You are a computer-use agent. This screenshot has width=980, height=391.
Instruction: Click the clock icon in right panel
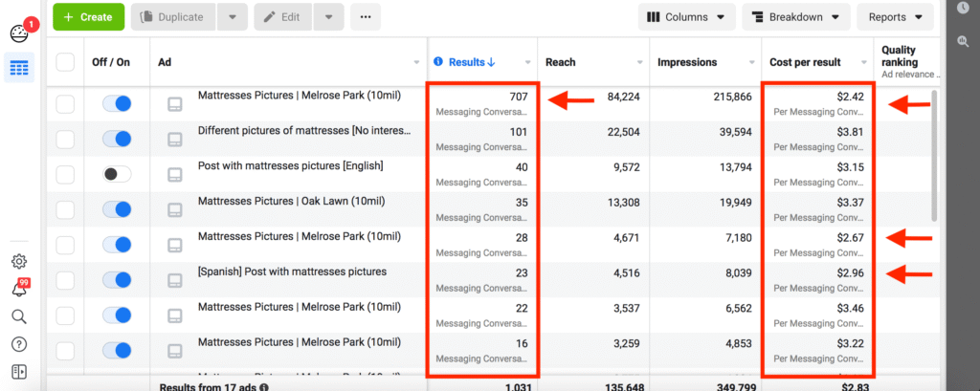tap(963, 8)
